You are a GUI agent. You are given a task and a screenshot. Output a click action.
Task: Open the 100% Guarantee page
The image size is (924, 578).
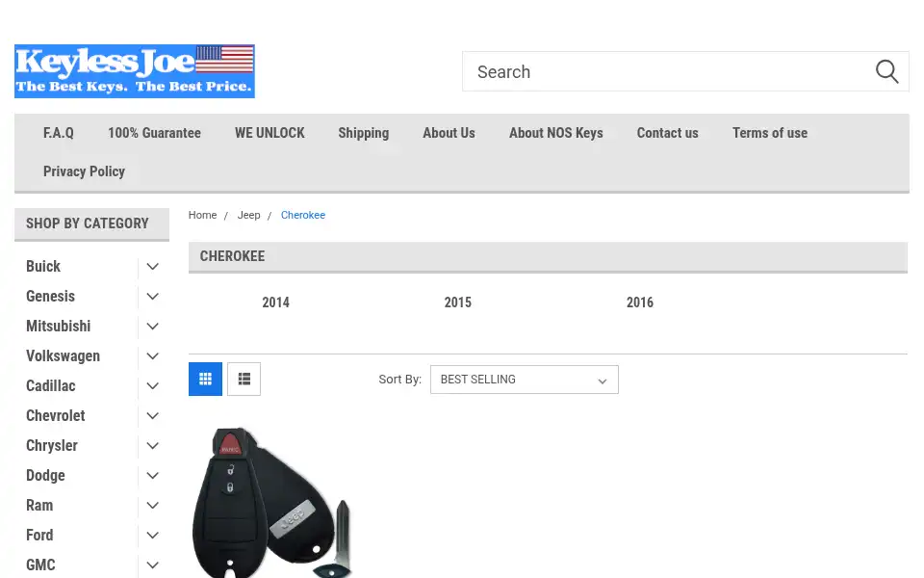154,133
